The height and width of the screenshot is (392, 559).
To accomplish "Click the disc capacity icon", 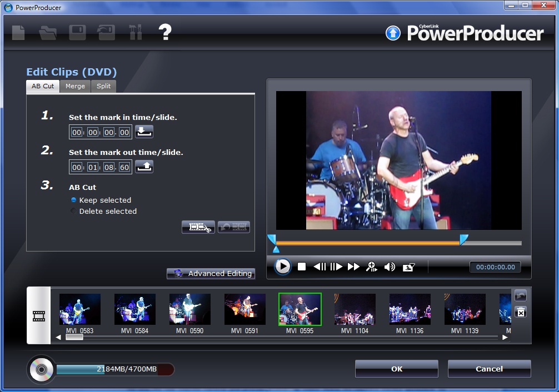I will tap(41, 370).
